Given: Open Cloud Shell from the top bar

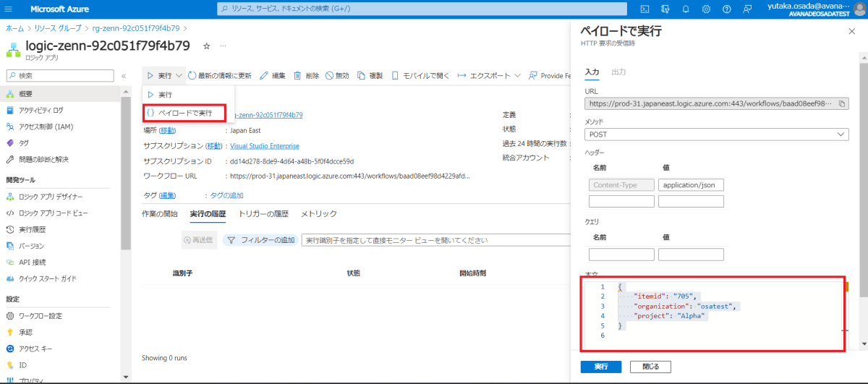Looking at the screenshot, I should coord(645,9).
